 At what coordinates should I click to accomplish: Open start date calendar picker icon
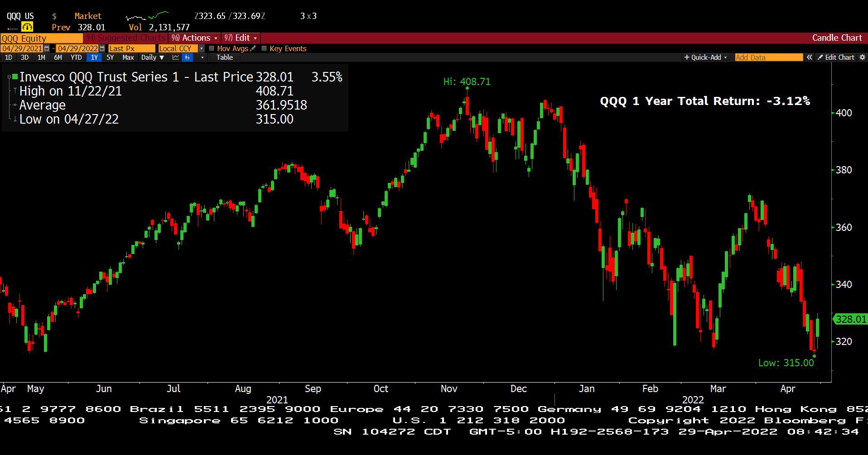click(47, 48)
